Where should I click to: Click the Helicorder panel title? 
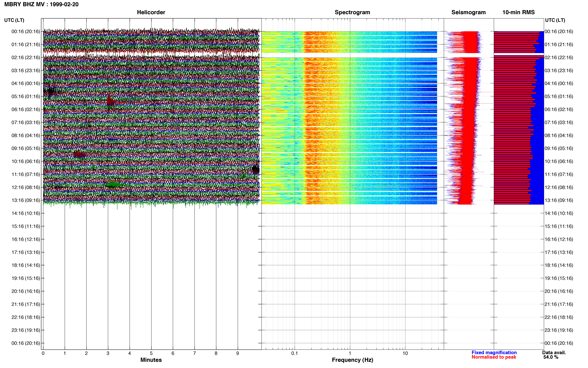point(151,12)
